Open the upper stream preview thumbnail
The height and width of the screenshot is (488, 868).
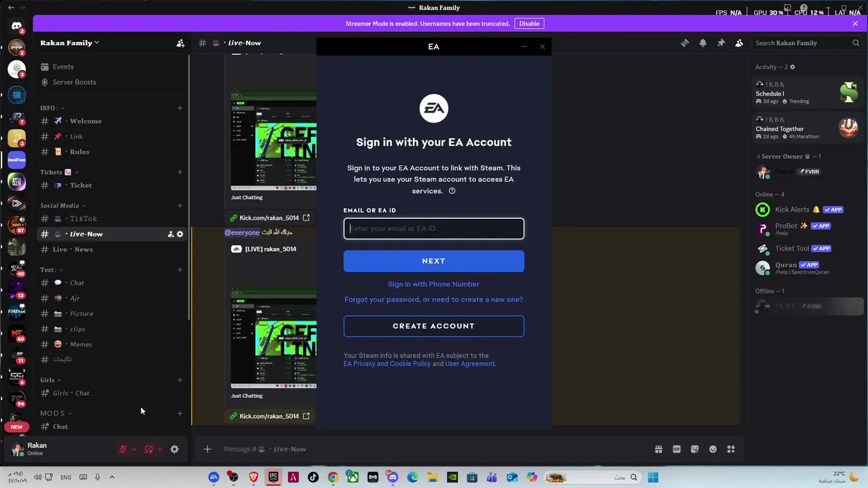click(x=273, y=141)
